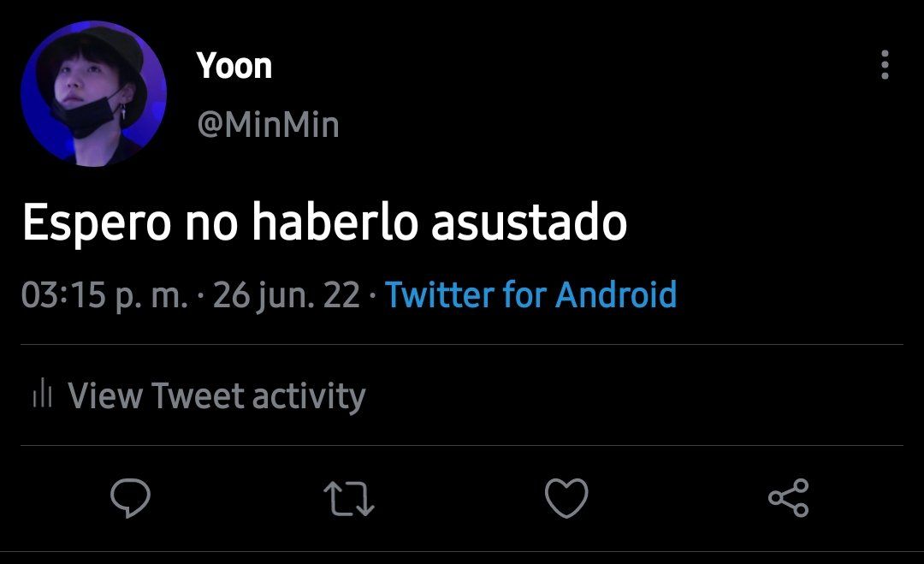
Task: Click the word Android in the source label
Action: [x=616, y=294]
